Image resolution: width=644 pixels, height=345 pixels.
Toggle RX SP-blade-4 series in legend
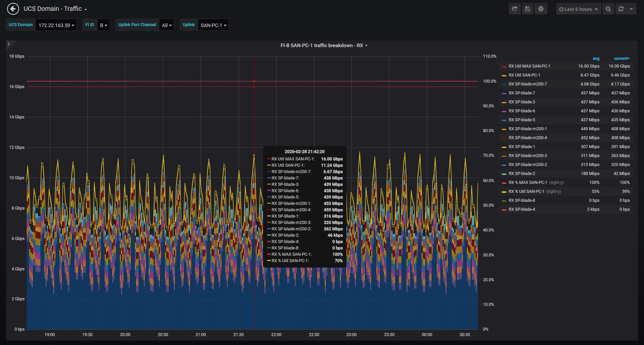click(522, 209)
